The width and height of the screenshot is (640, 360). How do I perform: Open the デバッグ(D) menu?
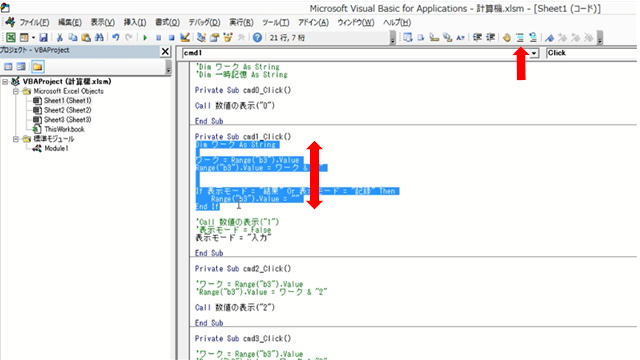(204, 22)
